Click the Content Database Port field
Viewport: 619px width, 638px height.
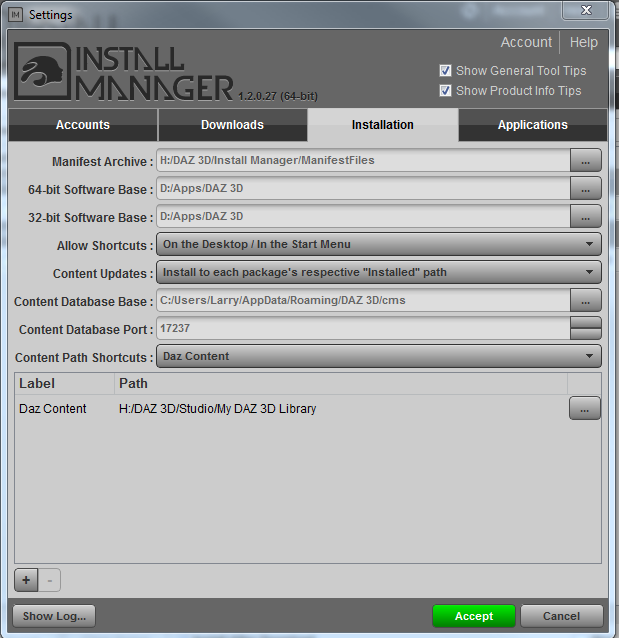363,328
